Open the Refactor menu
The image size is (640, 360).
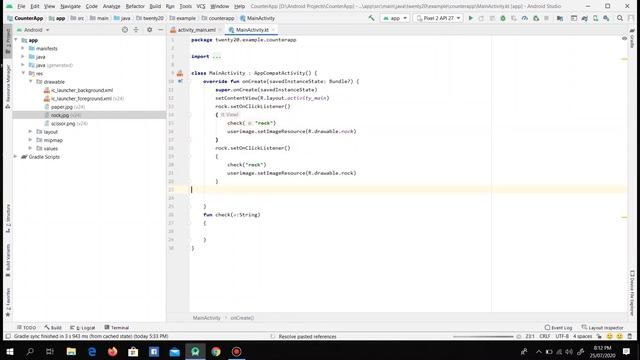135,6
